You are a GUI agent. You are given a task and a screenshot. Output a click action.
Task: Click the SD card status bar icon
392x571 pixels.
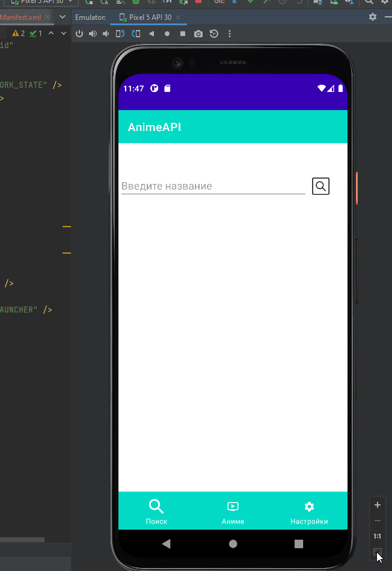coord(167,88)
